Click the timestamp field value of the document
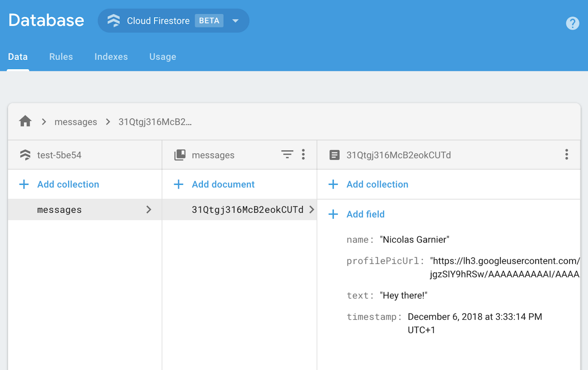 (474, 317)
